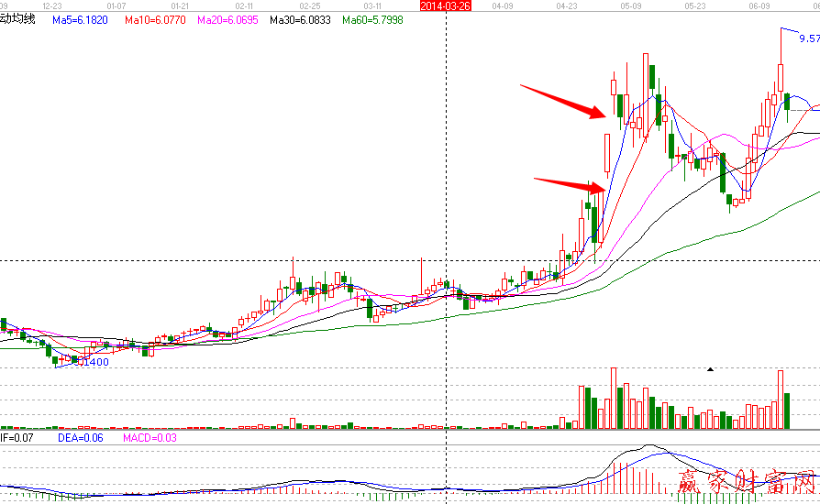Click the 05-09 date on the time axis
The image size is (820, 504).
[x=630, y=5]
